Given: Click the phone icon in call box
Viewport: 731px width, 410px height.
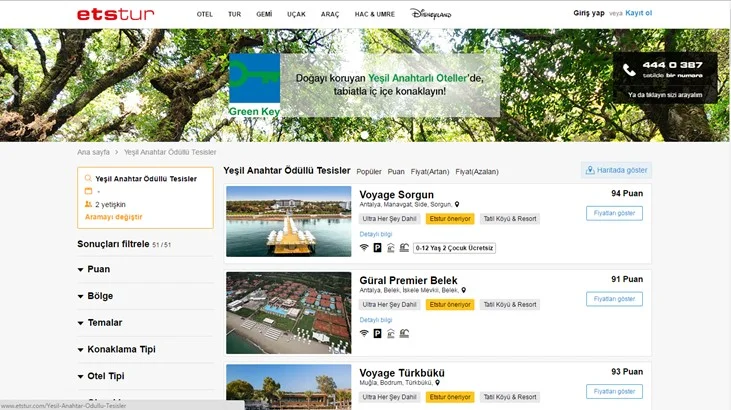Looking at the screenshot, I should [x=629, y=70].
